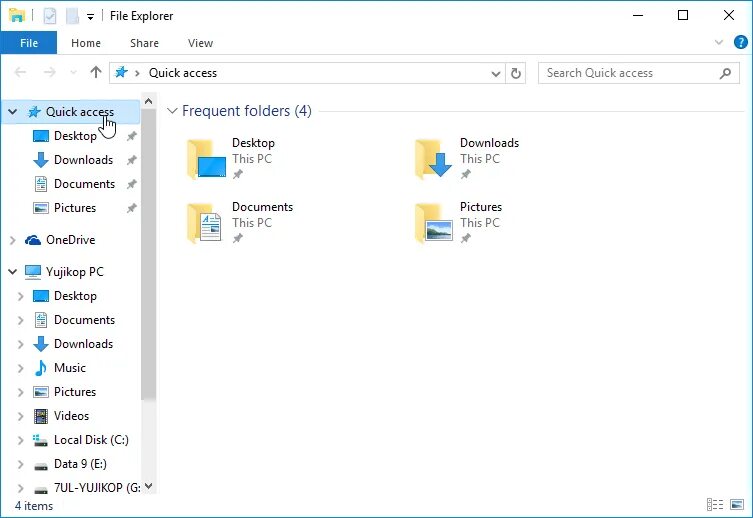753x518 pixels.
Task: Click pin icon next to sidebar Desktop
Action: (x=132, y=136)
